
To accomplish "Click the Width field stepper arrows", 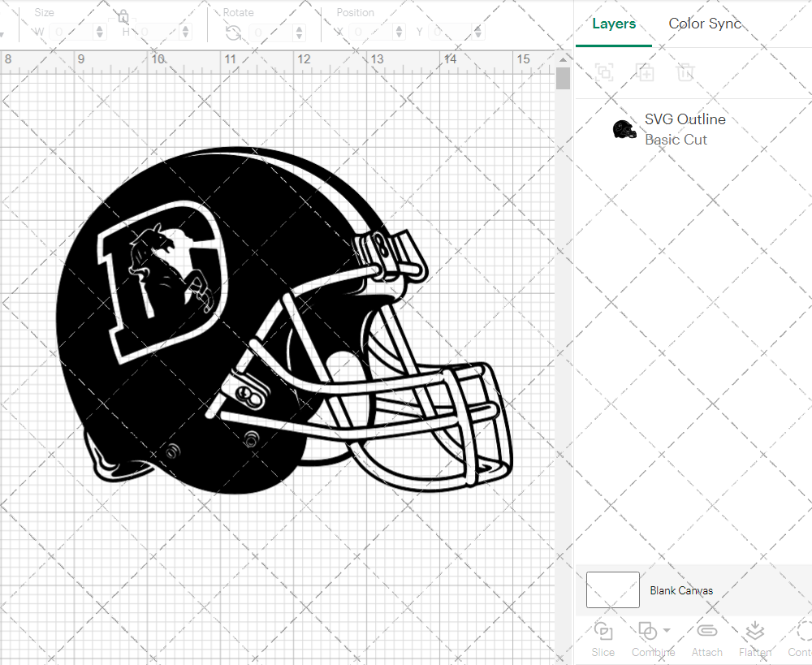I will point(99,32).
